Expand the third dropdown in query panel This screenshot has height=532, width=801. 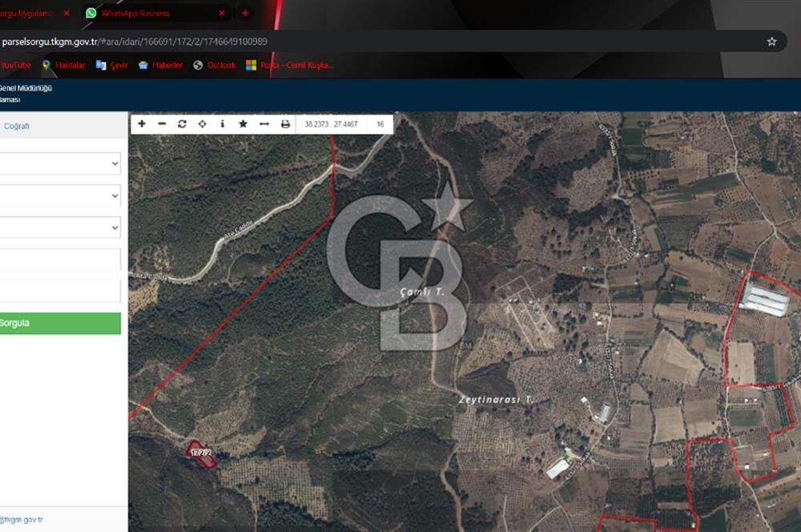(x=60, y=228)
